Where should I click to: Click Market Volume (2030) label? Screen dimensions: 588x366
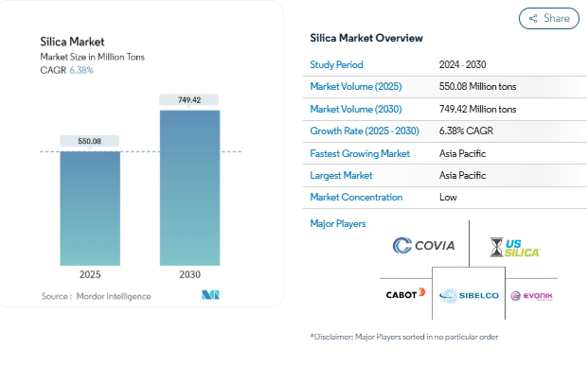point(356,109)
